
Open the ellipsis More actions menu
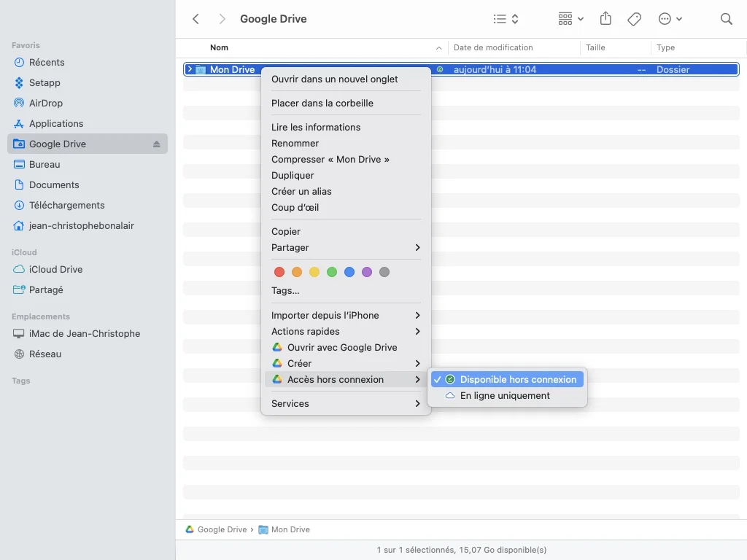click(670, 19)
